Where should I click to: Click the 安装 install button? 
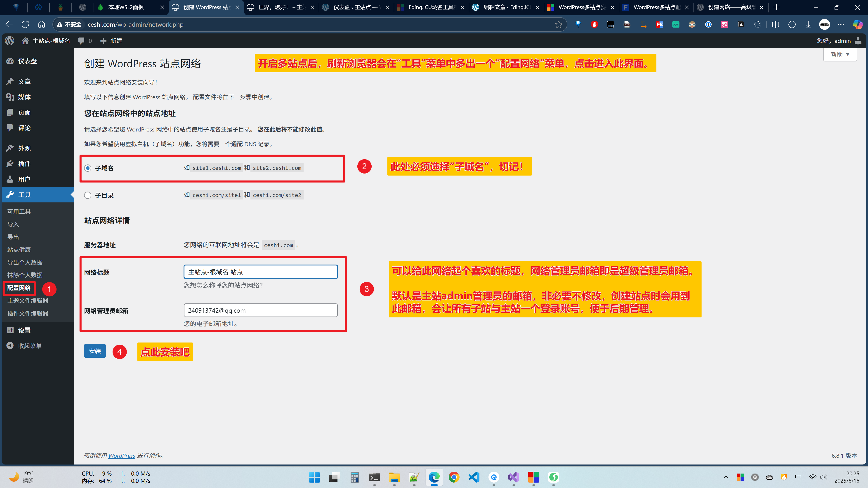point(95,351)
